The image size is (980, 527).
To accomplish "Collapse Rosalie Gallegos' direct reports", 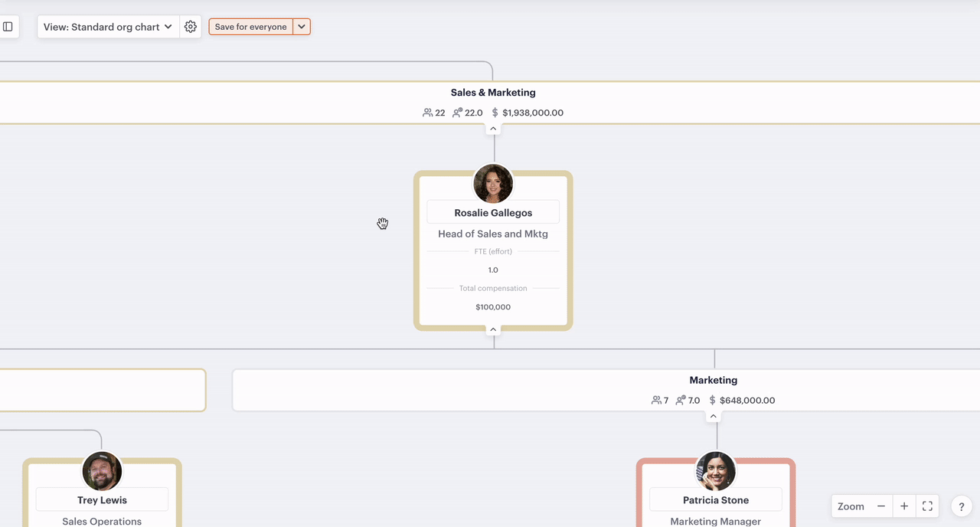I will (x=493, y=329).
